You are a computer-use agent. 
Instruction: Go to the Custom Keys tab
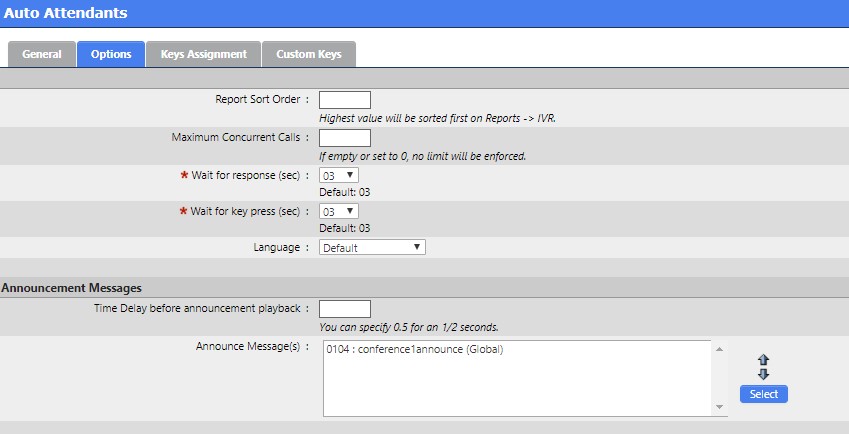tap(309, 54)
